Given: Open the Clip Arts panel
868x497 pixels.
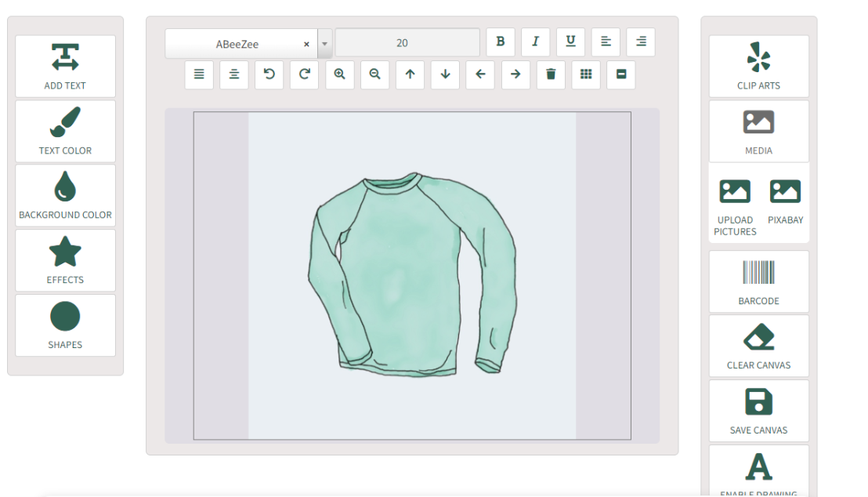Looking at the screenshot, I should tap(758, 67).
